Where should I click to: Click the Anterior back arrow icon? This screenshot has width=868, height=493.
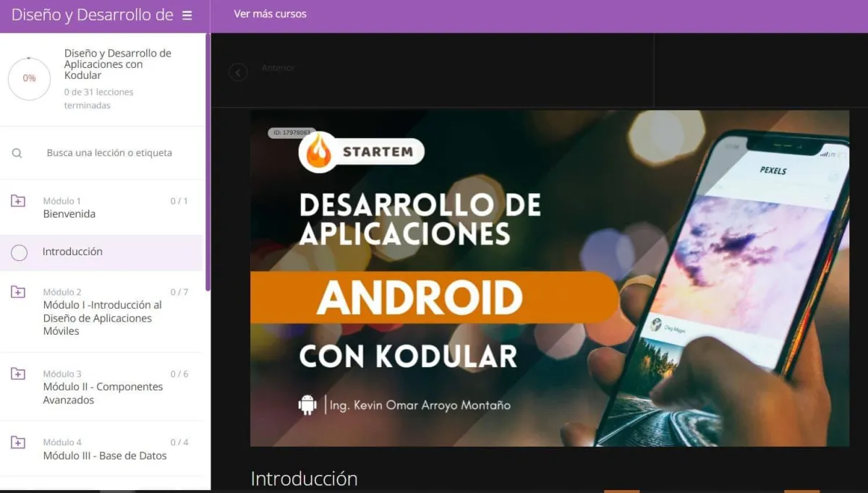tap(238, 72)
